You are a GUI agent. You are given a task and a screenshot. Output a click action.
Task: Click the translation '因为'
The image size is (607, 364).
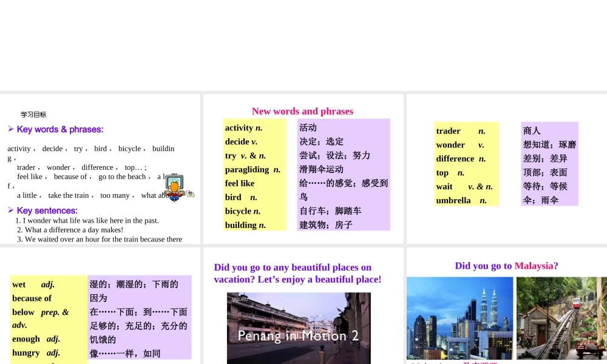click(98, 298)
